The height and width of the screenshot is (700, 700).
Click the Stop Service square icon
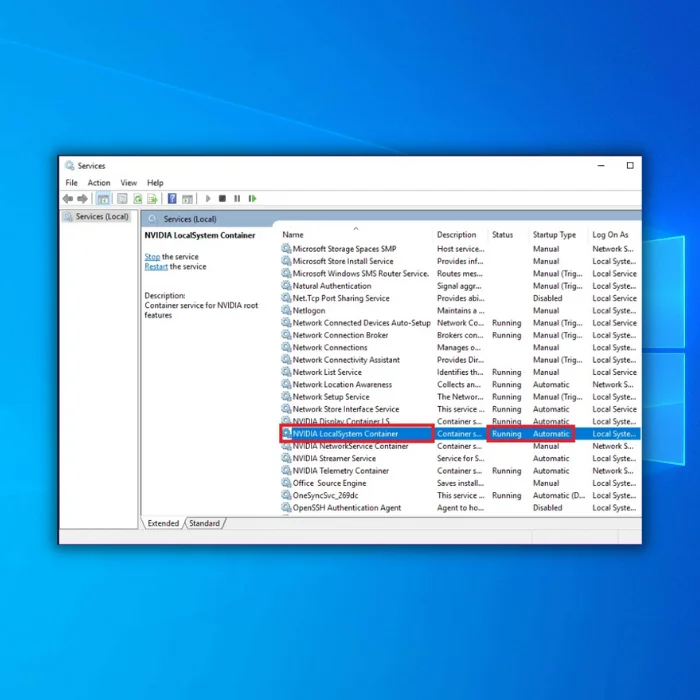222,199
